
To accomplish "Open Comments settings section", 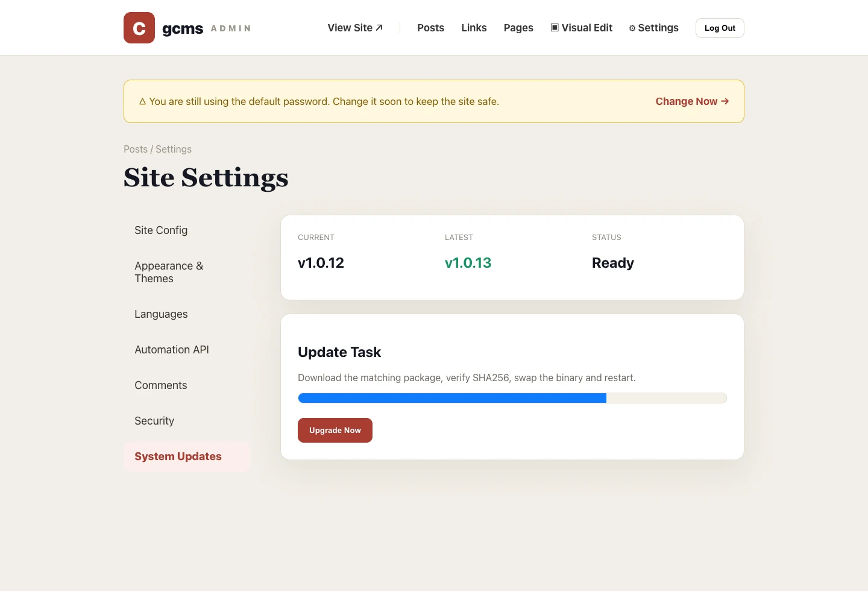I will (187, 385).
